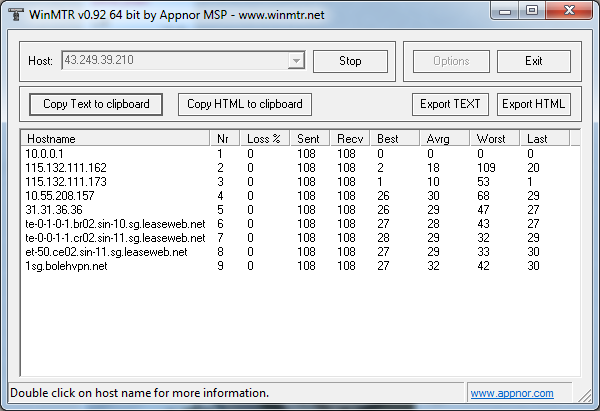Click Export TEXT button
This screenshot has height=411, width=600.
[x=450, y=104]
